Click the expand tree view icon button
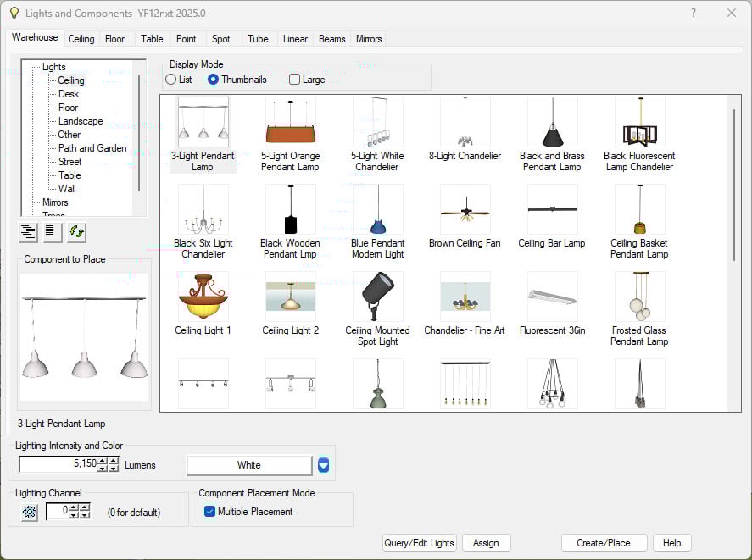The width and height of the screenshot is (752, 560). pos(29,231)
